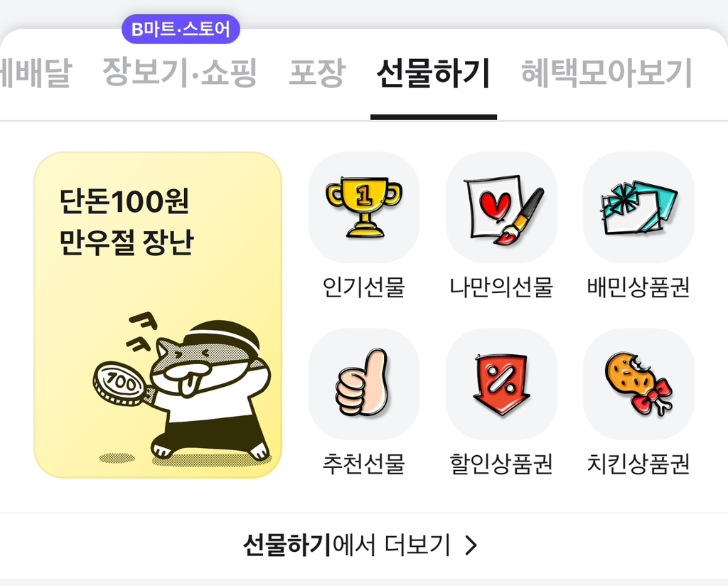The height and width of the screenshot is (586, 728).
Task: Expand via the 선물하기에서 더보기 chevron arrow
Action: (x=471, y=545)
